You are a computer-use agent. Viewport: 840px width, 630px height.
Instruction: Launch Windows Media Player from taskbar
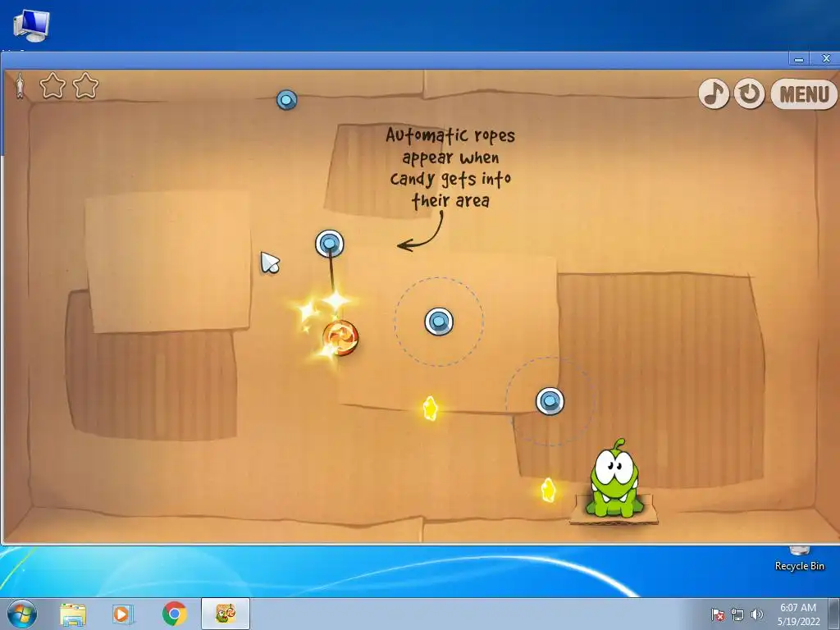point(123,614)
